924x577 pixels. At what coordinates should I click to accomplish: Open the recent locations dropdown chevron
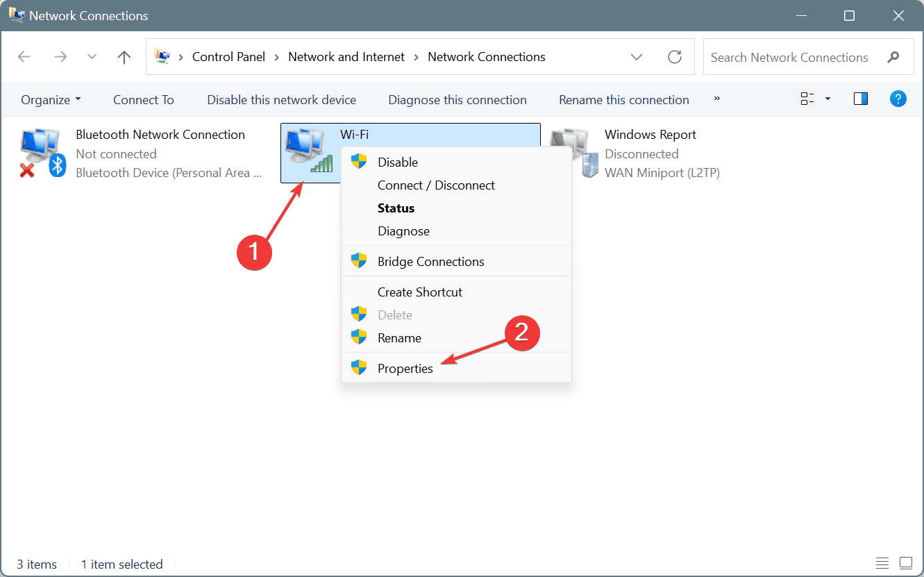tap(92, 57)
